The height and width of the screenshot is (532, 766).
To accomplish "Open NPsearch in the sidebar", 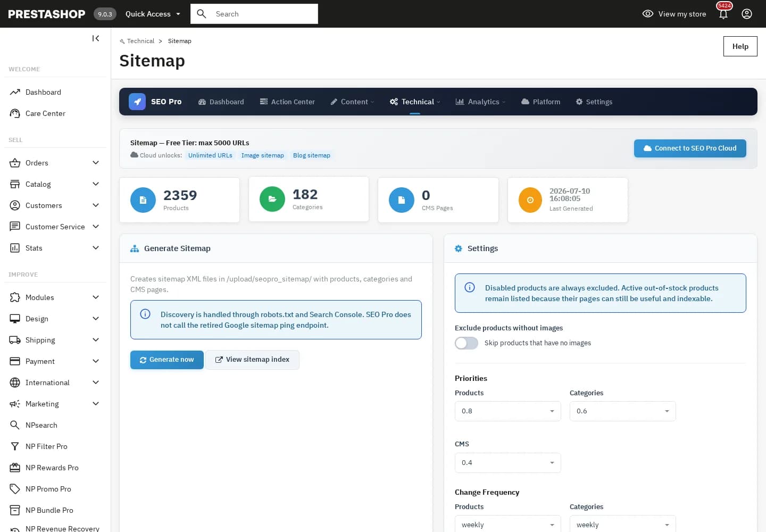I will (x=41, y=425).
